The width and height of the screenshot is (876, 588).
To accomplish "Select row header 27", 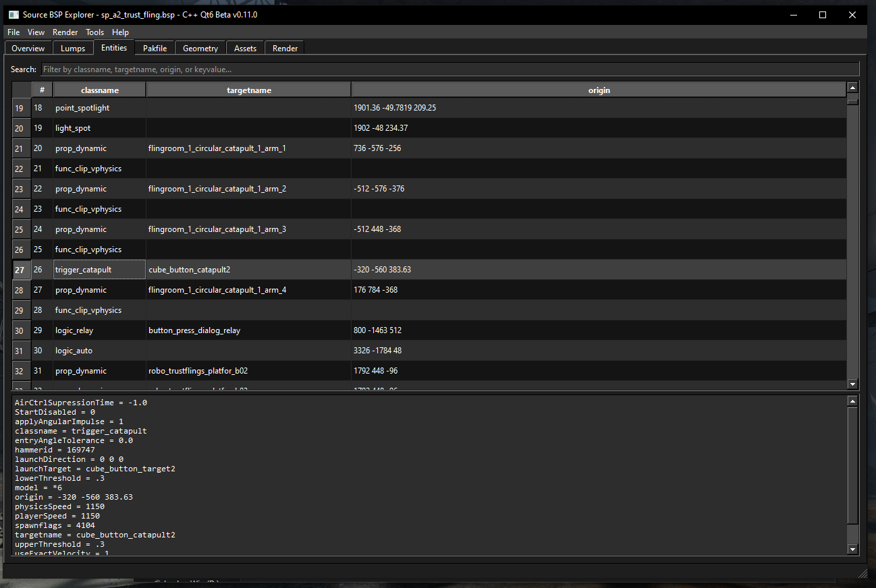I will click(x=22, y=270).
